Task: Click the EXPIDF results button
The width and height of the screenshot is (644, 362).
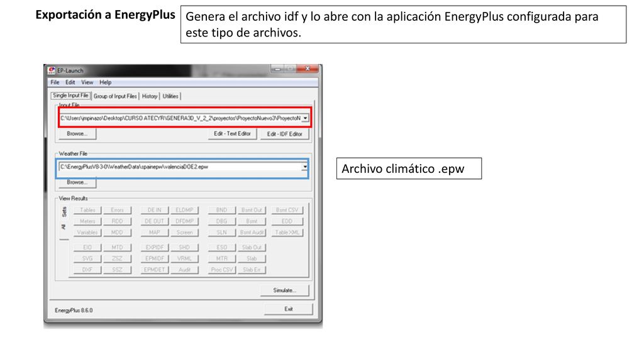Action: pos(155,248)
